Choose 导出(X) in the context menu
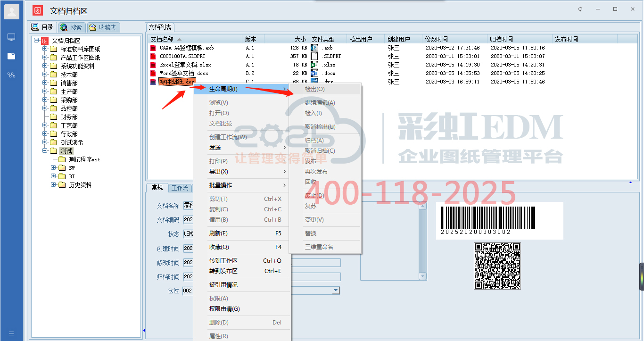 [x=241, y=172]
